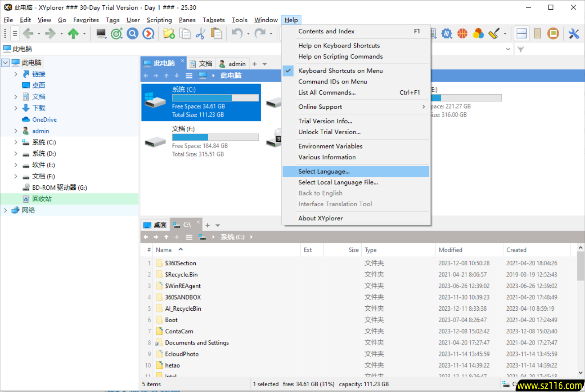
Task: Click the Paste clipboard toolbar icon
Action: click(216, 33)
